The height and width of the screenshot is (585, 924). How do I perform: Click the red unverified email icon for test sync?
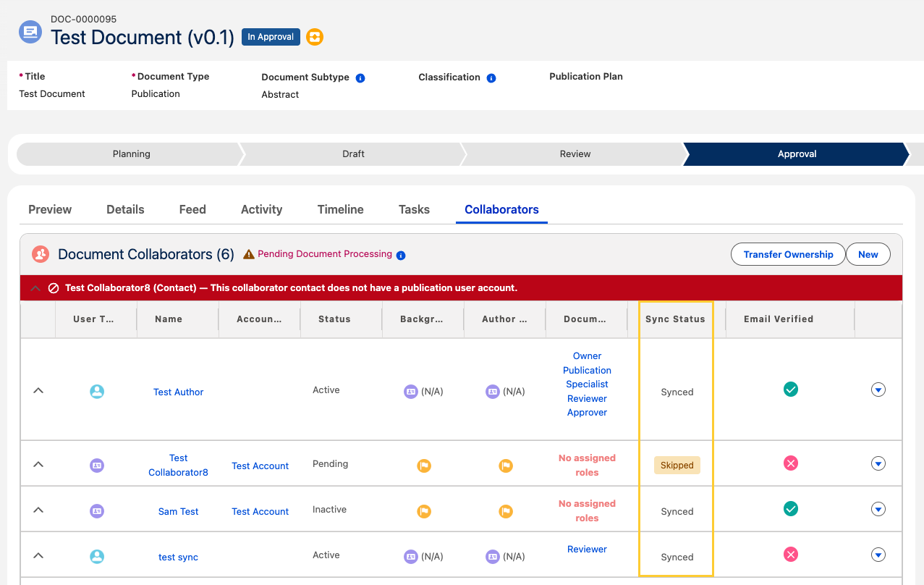click(791, 555)
